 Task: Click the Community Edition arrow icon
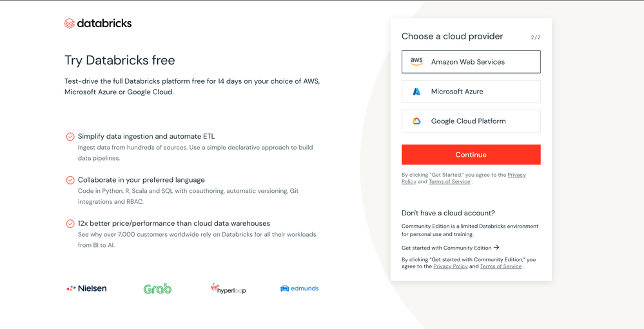pyautogui.click(x=496, y=248)
